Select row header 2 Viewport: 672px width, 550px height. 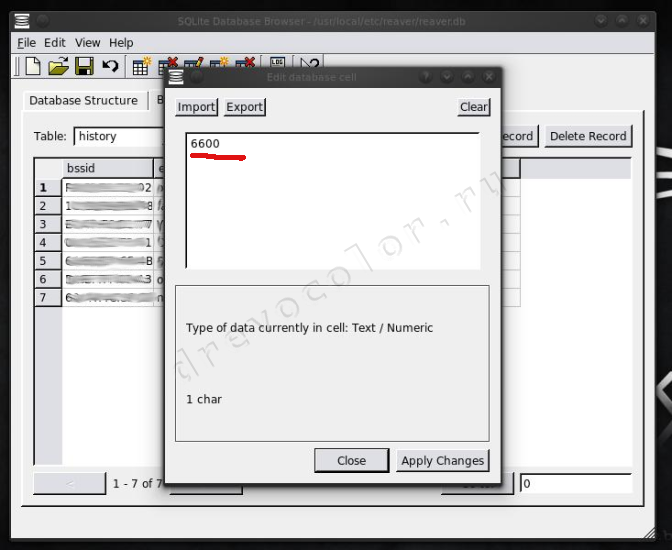click(x=48, y=206)
